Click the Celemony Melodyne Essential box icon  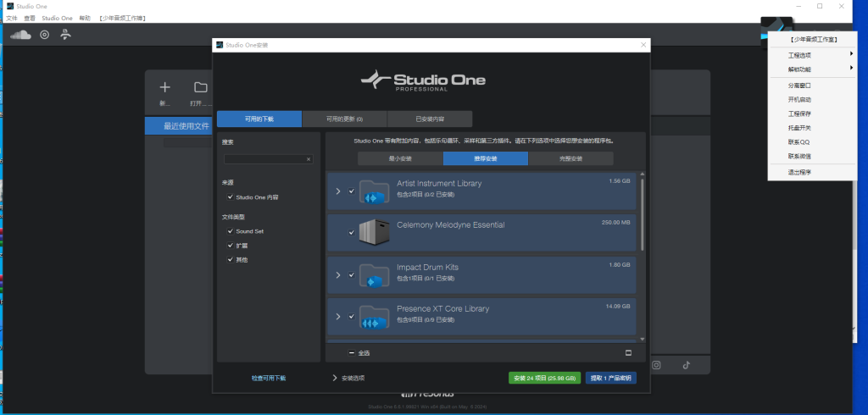tap(374, 232)
